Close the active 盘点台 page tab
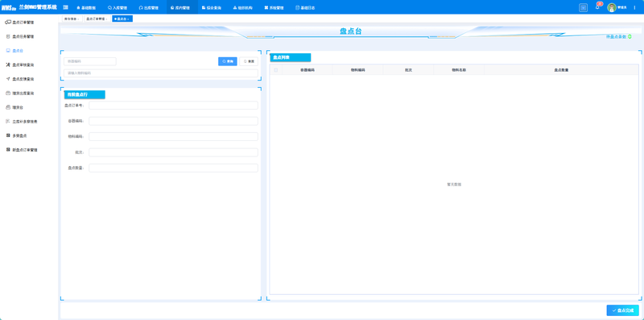 (128, 19)
